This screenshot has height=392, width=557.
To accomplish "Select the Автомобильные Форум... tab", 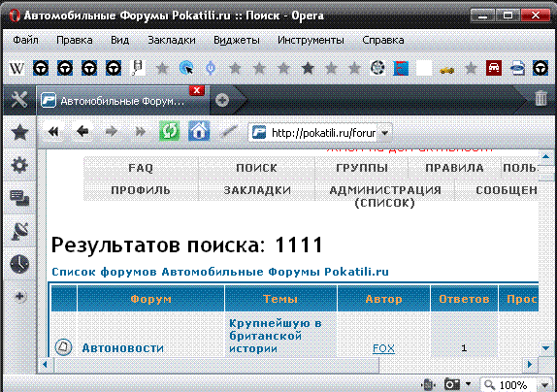I will pos(122,101).
